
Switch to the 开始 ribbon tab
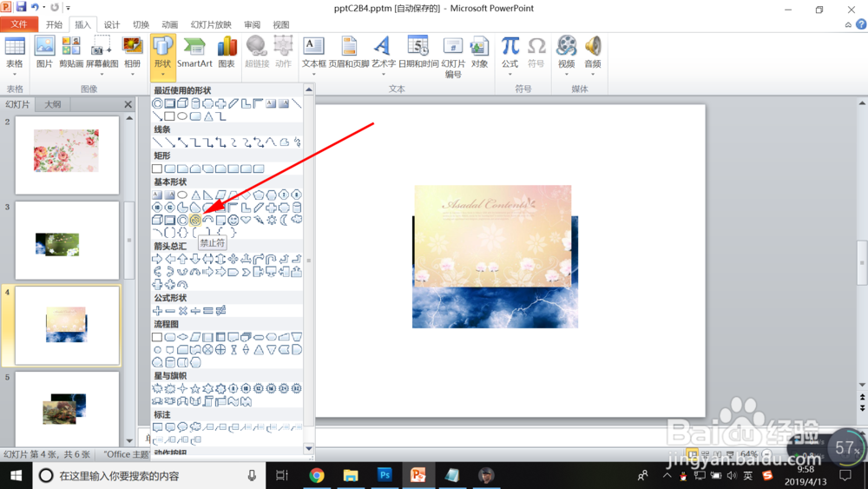(x=54, y=24)
